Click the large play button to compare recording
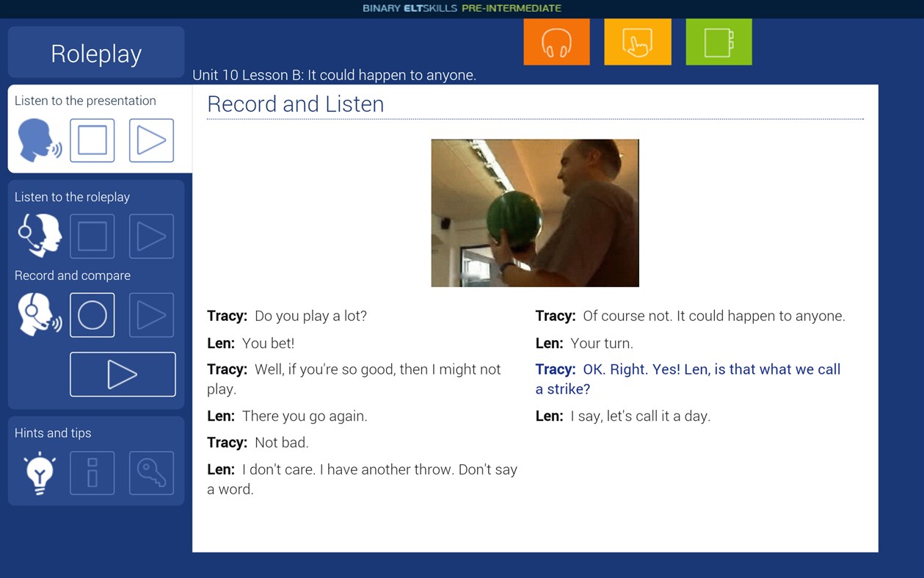This screenshot has width=924, height=578. tap(123, 374)
